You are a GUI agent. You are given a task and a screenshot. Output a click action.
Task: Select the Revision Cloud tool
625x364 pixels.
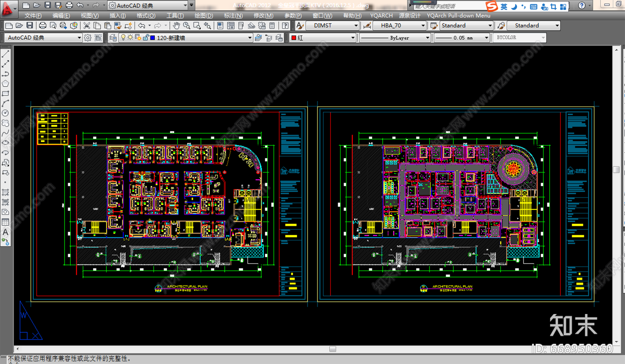pyautogui.click(x=5, y=123)
